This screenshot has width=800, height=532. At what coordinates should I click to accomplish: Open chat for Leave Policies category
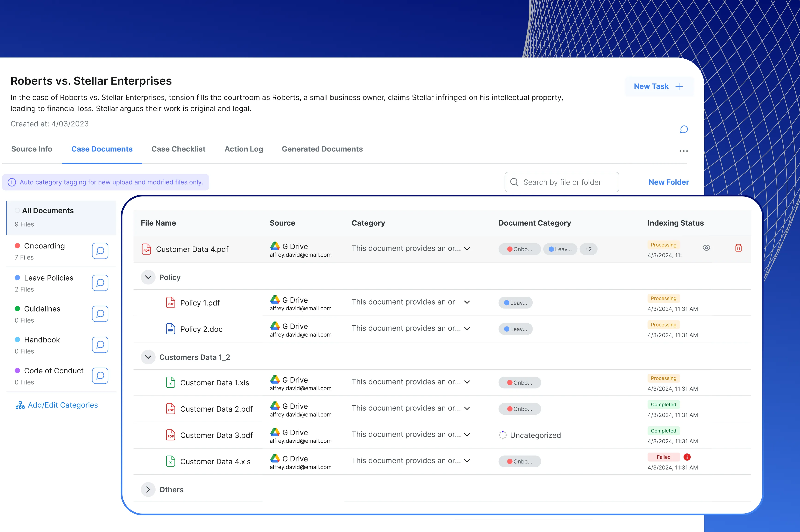100,283
